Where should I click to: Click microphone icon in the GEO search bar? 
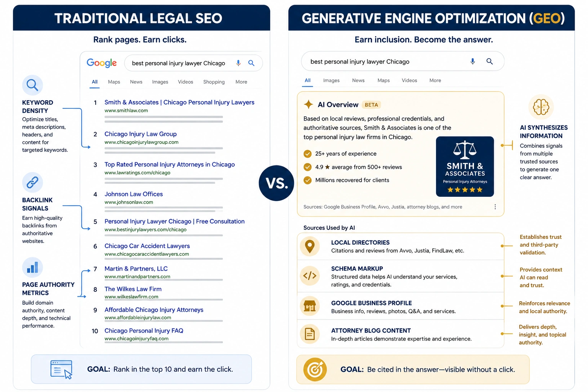(x=473, y=61)
